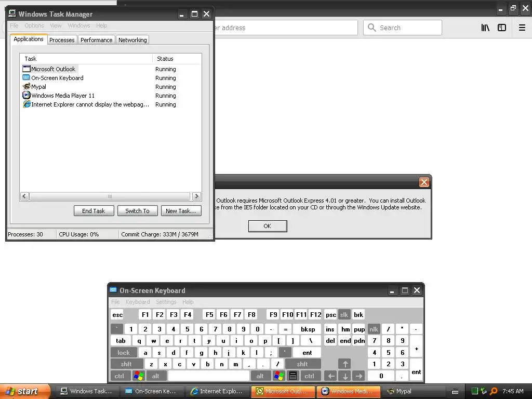Screen dimensions: 532x399
Task: Click the browser address bar
Action: point(285,28)
